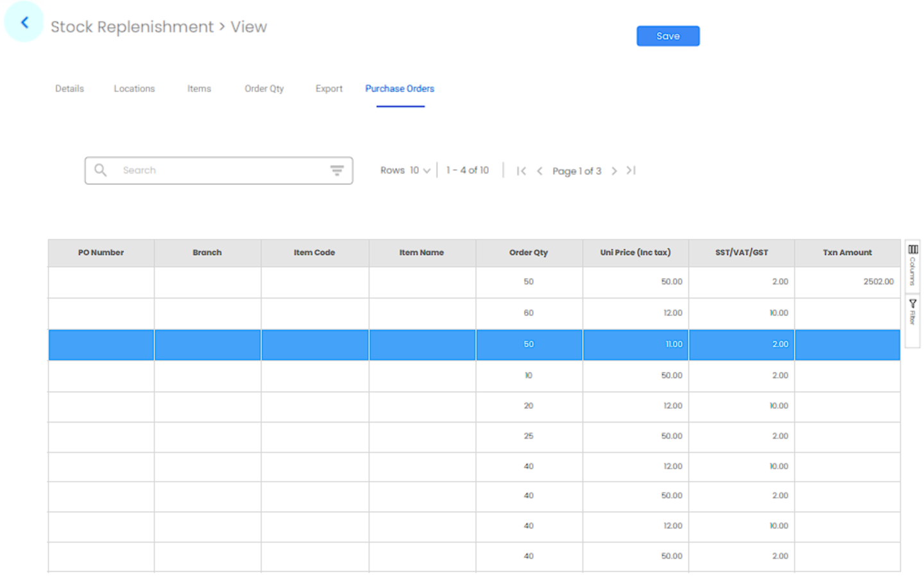Open the search filter options icon
Screen dimensions: 924x578
[x=336, y=170]
